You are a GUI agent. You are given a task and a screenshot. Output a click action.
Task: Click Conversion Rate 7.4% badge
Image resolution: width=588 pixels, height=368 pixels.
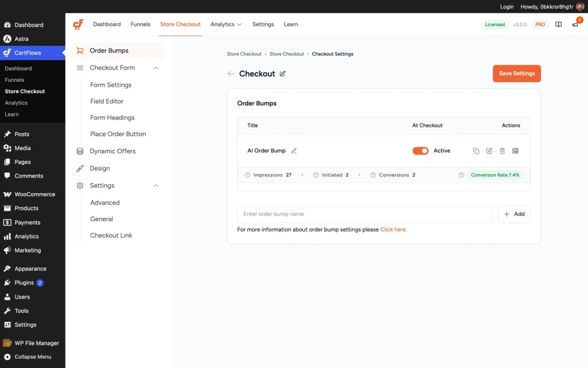click(495, 175)
